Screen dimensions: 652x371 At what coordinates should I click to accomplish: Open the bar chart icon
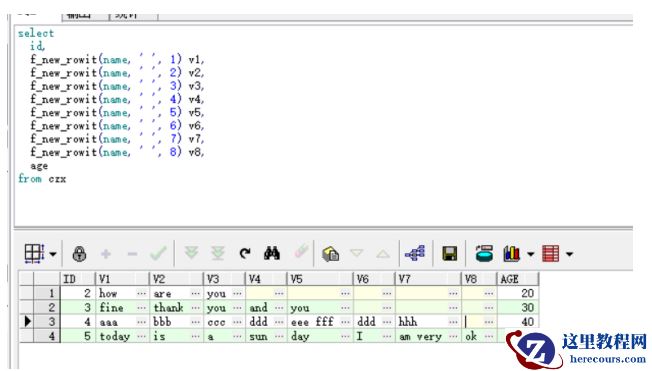511,253
